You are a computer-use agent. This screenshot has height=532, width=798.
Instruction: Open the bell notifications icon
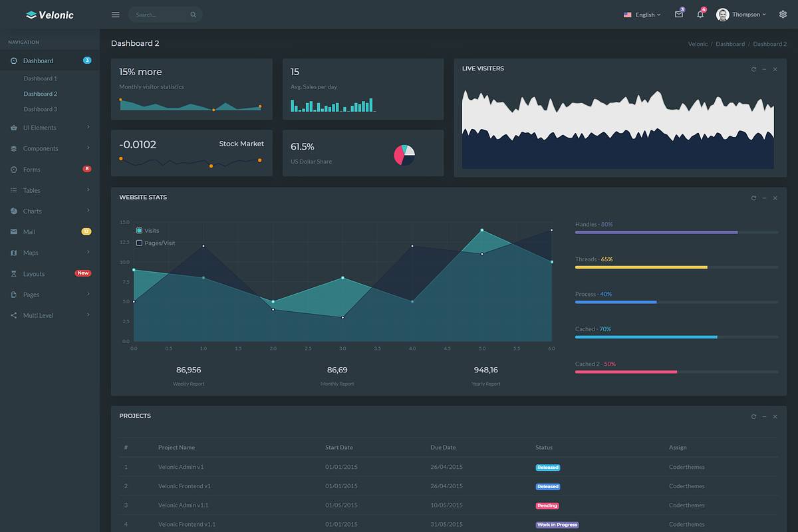pos(700,14)
